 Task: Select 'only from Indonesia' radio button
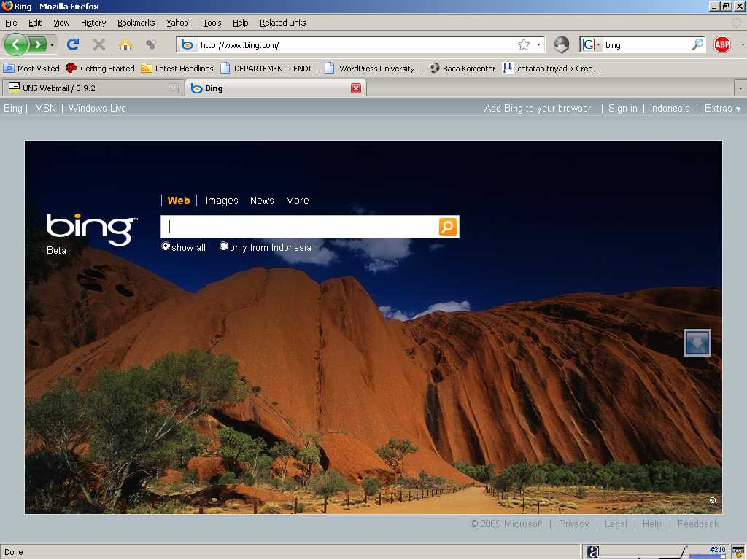tap(224, 246)
